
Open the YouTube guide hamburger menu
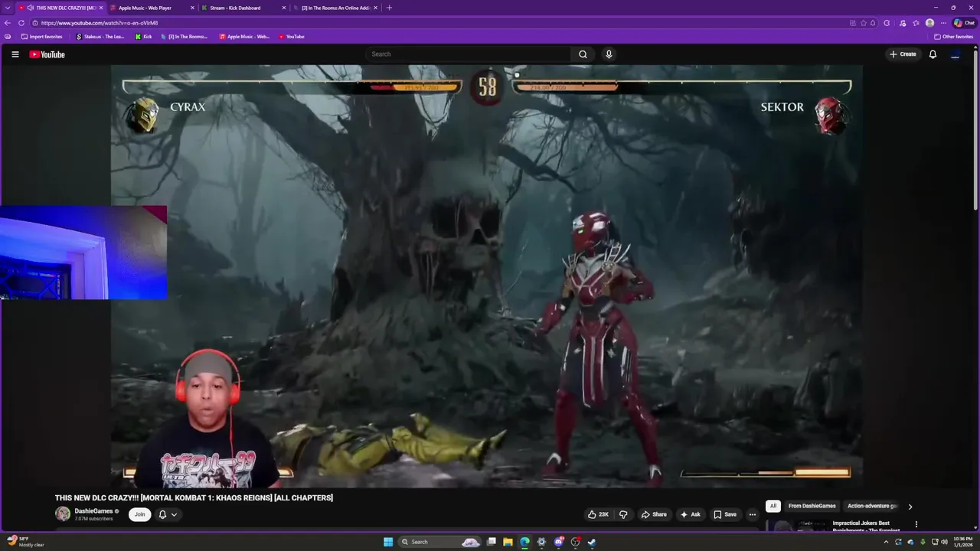point(15,54)
